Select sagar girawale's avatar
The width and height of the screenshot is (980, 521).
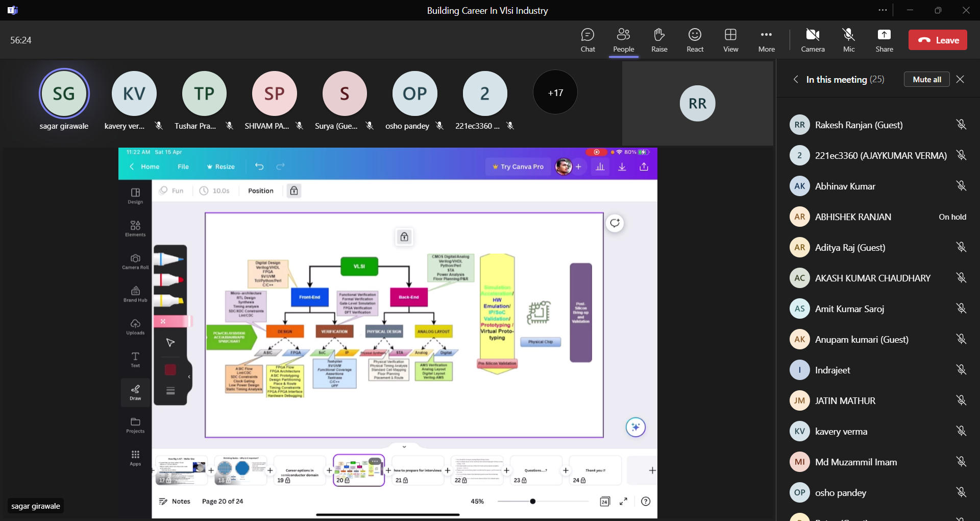(x=64, y=93)
